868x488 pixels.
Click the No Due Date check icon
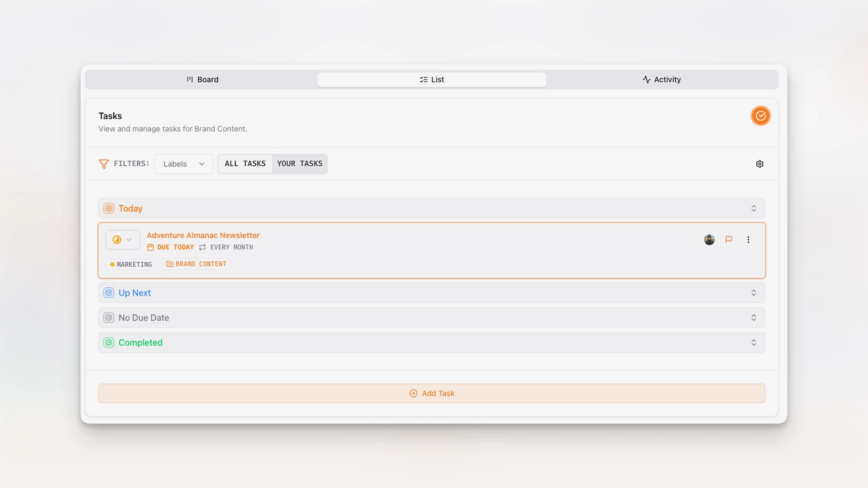click(108, 318)
